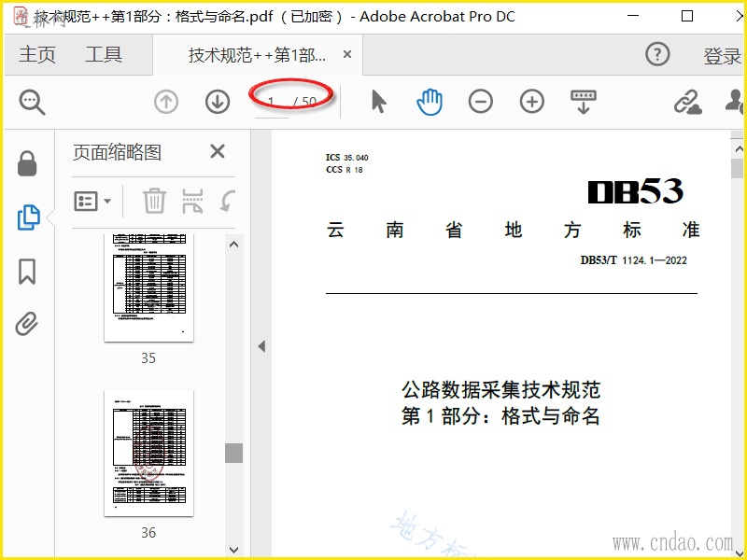Click page label 36 text
This screenshot has height=560, width=747.
point(148,533)
